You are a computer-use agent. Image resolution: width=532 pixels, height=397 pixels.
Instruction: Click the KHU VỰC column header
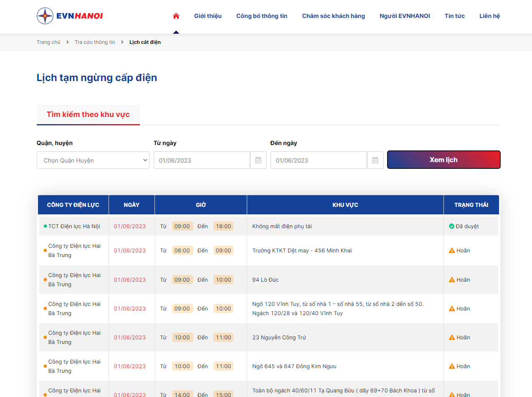tap(345, 205)
